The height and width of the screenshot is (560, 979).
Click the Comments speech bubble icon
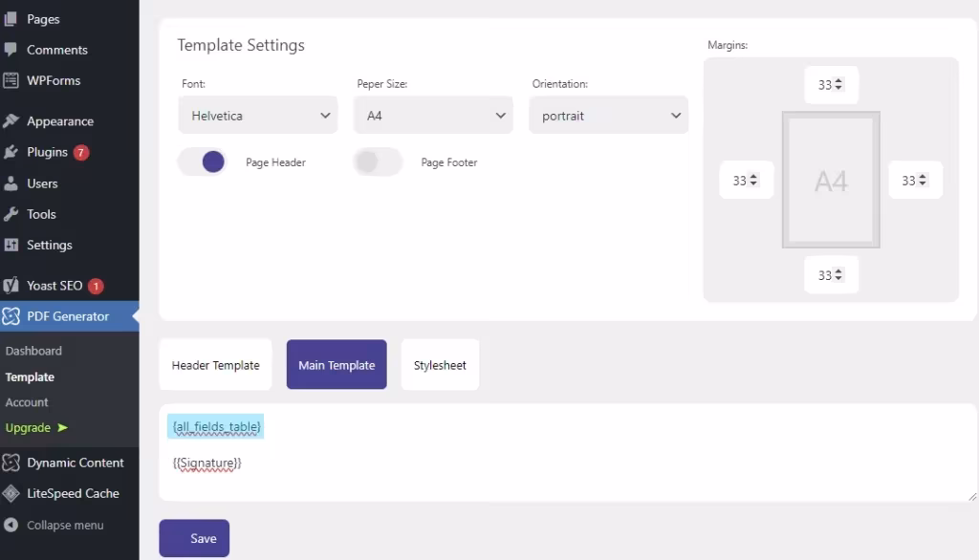pos(11,50)
